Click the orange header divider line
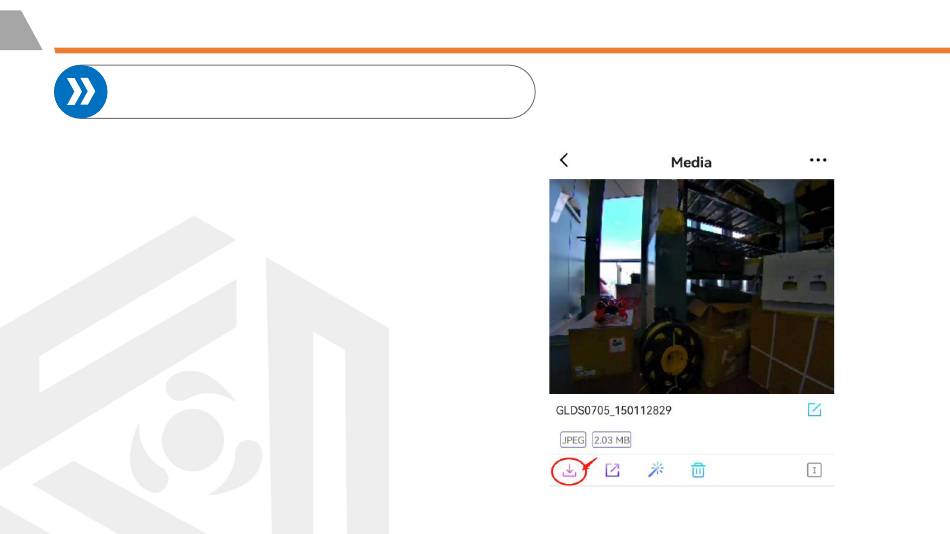Viewport: 950px width, 534px height. click(x=502, y=50)
